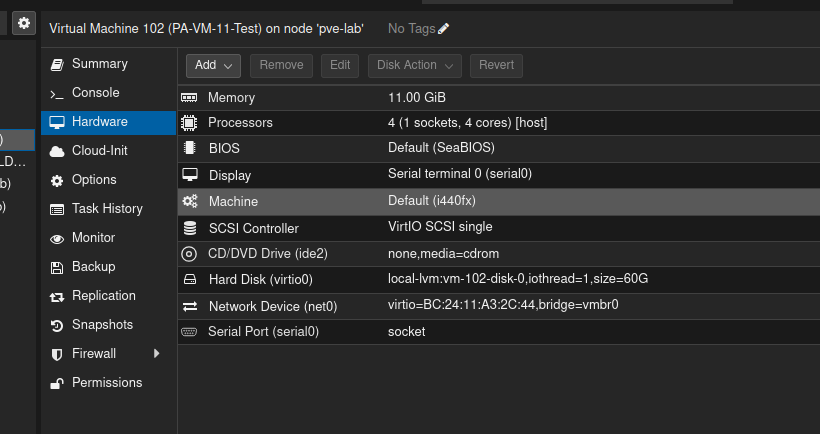The height and width of the screenshot is (434, 820).
Task: Open the Summary tab
Action: coord(108,64)
